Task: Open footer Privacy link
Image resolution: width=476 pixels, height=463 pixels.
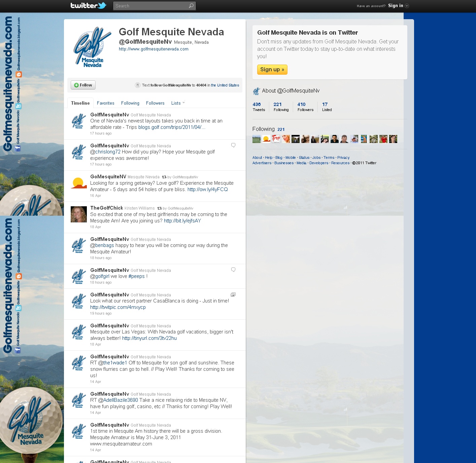Action: [343, 157]
